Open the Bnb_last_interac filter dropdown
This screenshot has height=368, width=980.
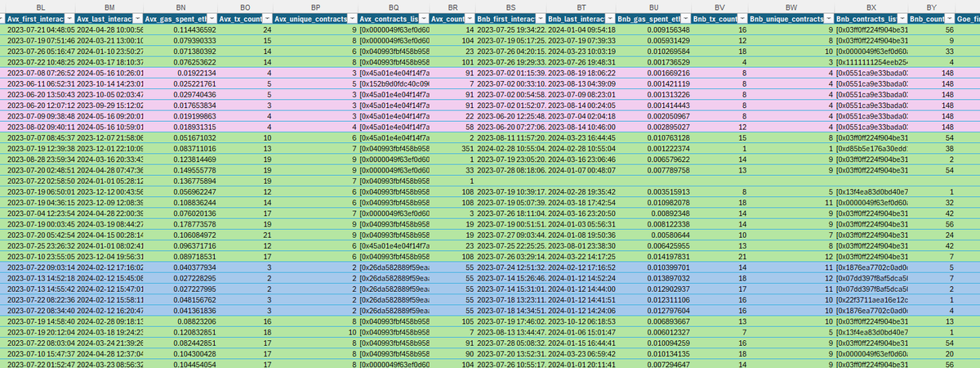pyautogui.click(x=608, y=18)
